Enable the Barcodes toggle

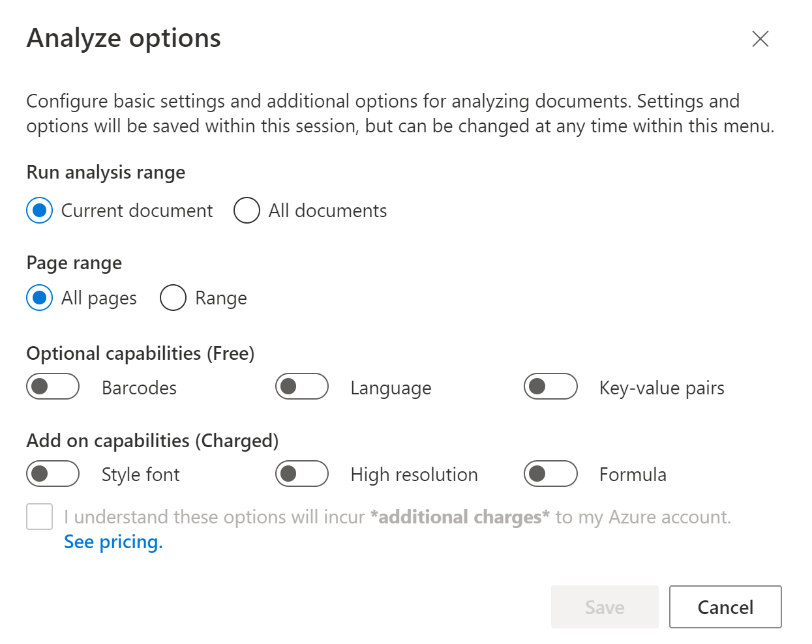coord(53,387)
